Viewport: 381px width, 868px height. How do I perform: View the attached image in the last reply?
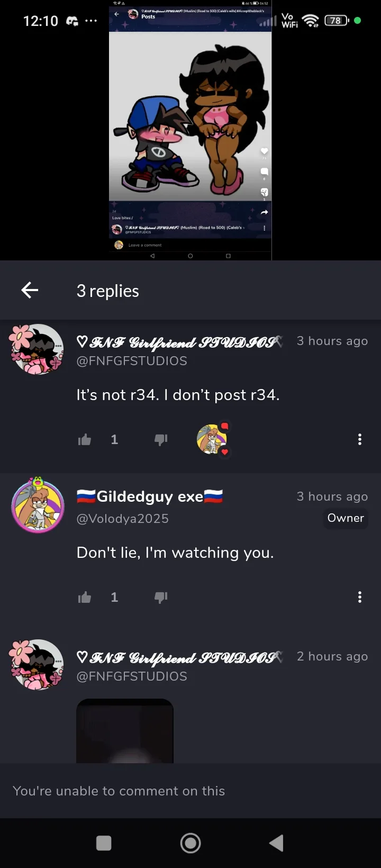tap(125, 731)
